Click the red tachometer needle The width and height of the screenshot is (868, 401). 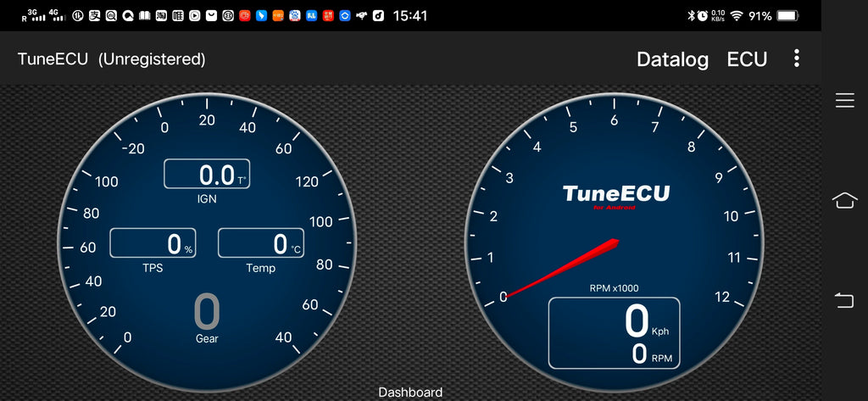tap(563, 269)
